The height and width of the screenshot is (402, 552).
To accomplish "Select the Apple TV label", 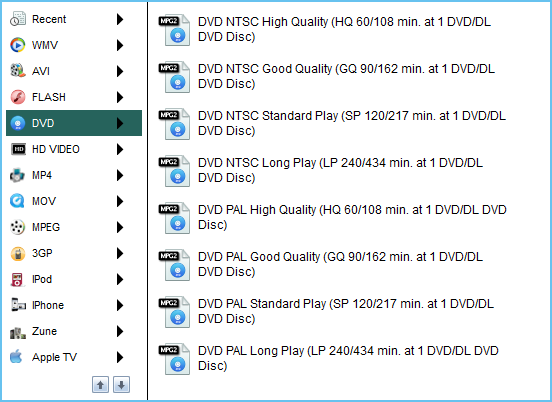I will click(54, 357).
